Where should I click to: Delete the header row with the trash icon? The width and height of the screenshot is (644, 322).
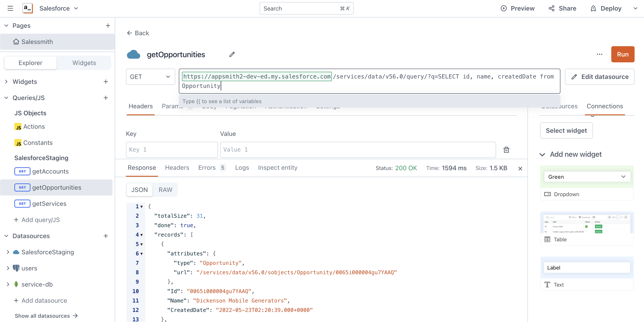pos(506,149)
